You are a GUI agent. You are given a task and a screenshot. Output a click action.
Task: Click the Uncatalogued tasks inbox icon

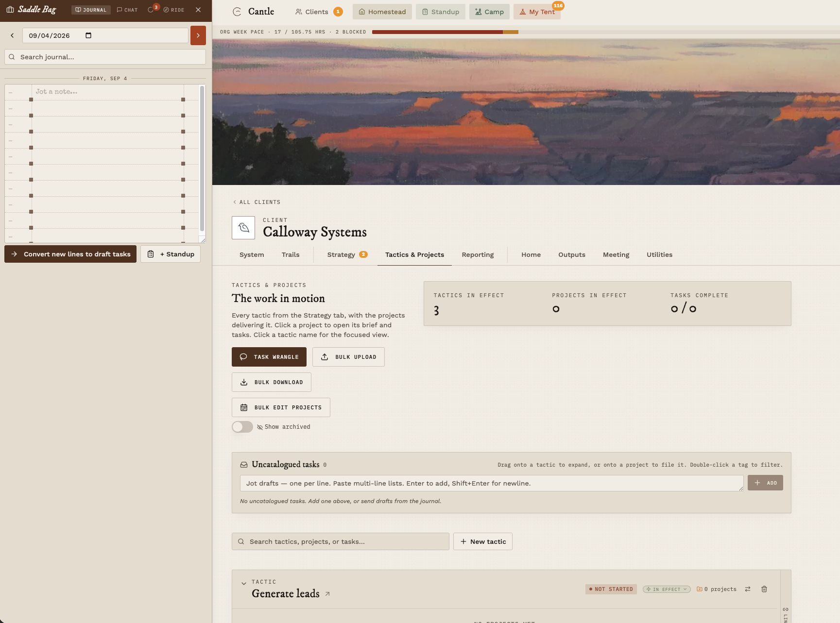pos(244,465)
